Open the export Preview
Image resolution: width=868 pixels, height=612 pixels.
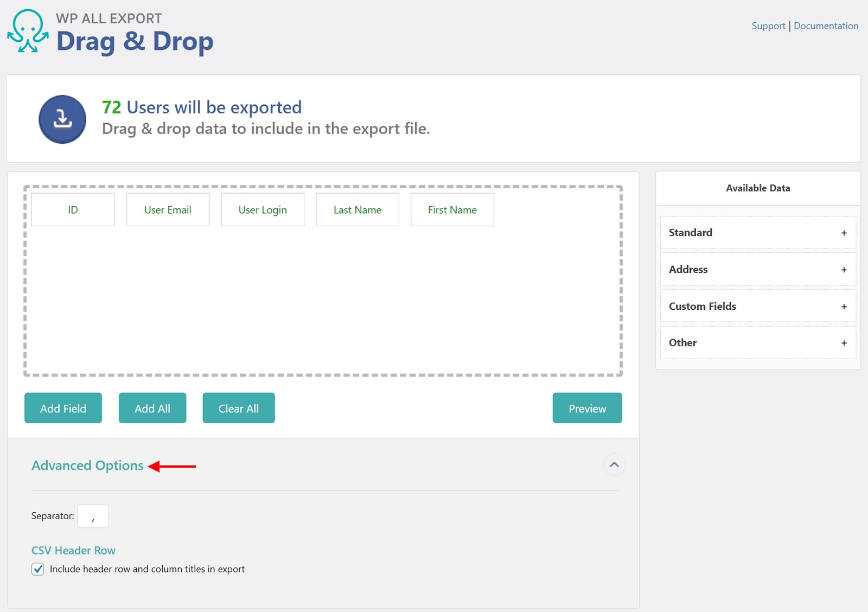[x=587, y=408]
